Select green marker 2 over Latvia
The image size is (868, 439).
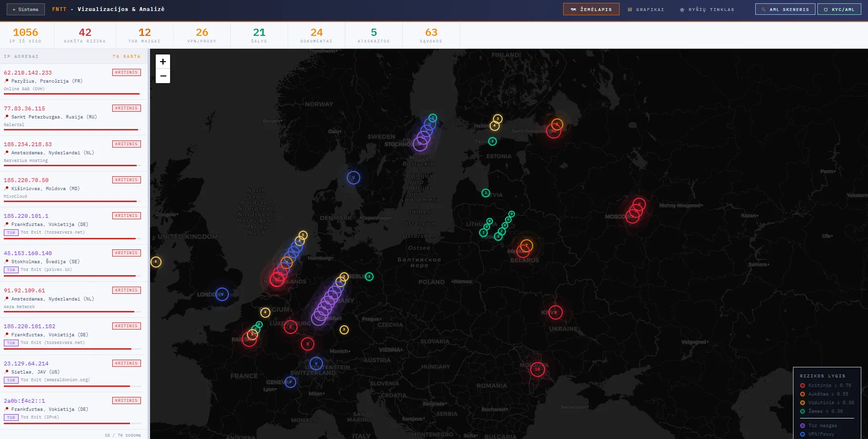point(485,193)
